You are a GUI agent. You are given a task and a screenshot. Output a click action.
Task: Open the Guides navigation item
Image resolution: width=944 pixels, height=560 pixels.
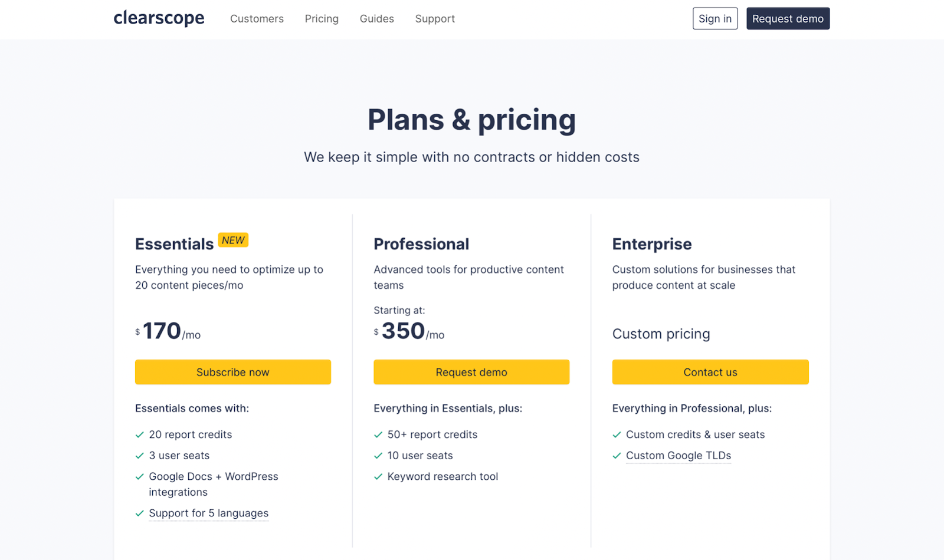tap(377, 19)
